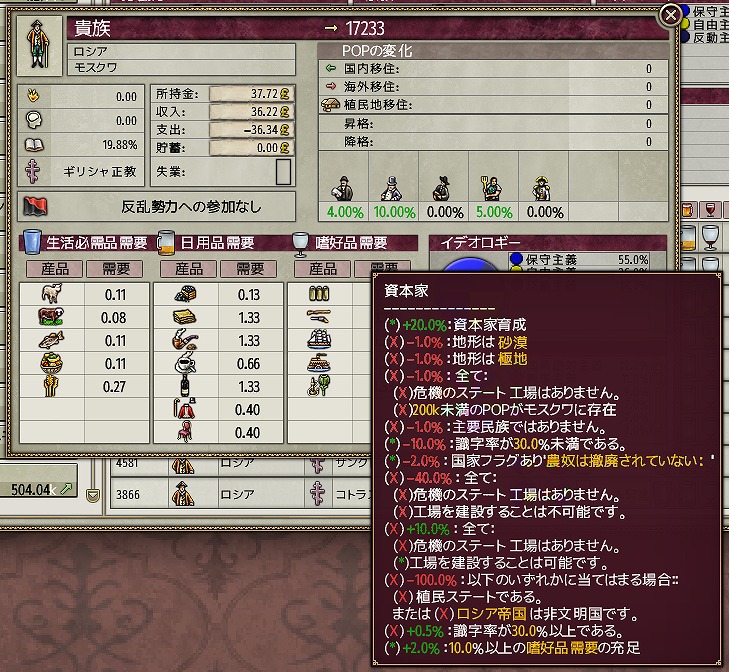Image resolution: width=729 pixels, height=672 pixels.
Task: Click the militancy flame icon
Action: click(x=33, y=96)
